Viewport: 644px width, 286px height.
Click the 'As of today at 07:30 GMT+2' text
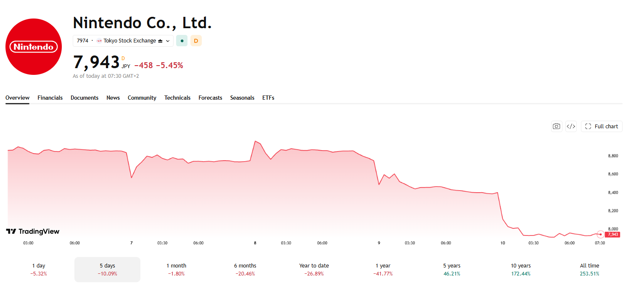(x=106, y=76)
